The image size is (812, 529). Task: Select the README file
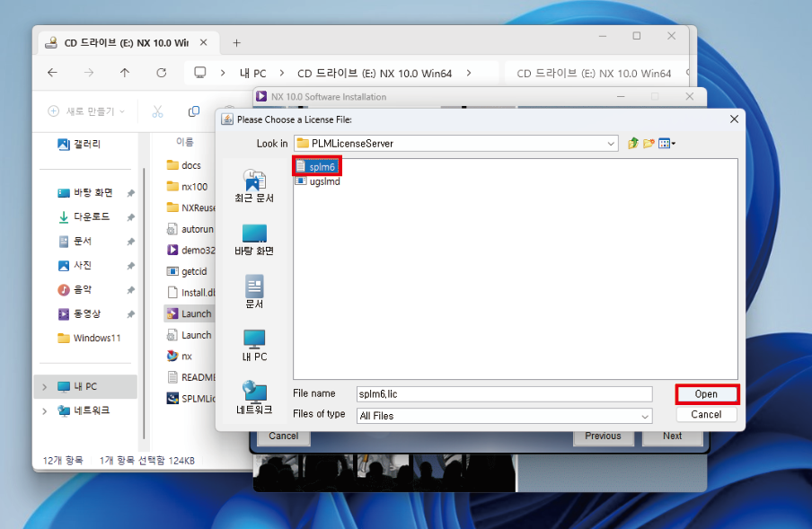(190, 378)
